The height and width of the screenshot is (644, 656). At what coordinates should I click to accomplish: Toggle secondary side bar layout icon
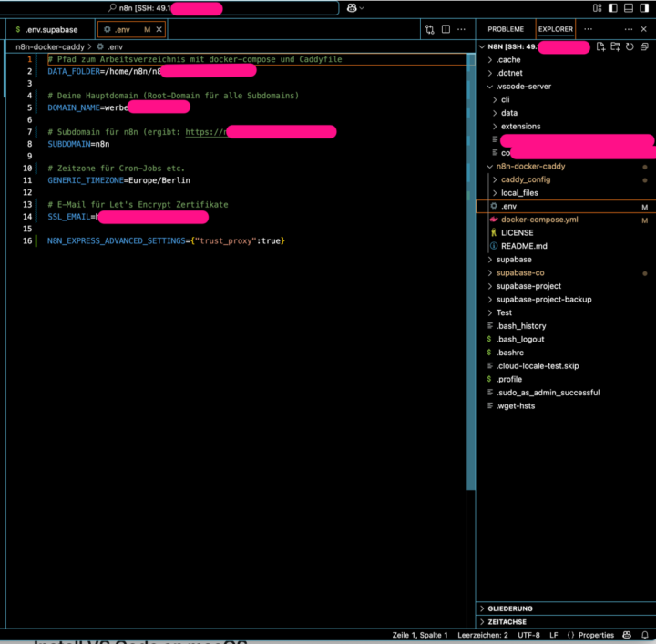click(644, 8)
